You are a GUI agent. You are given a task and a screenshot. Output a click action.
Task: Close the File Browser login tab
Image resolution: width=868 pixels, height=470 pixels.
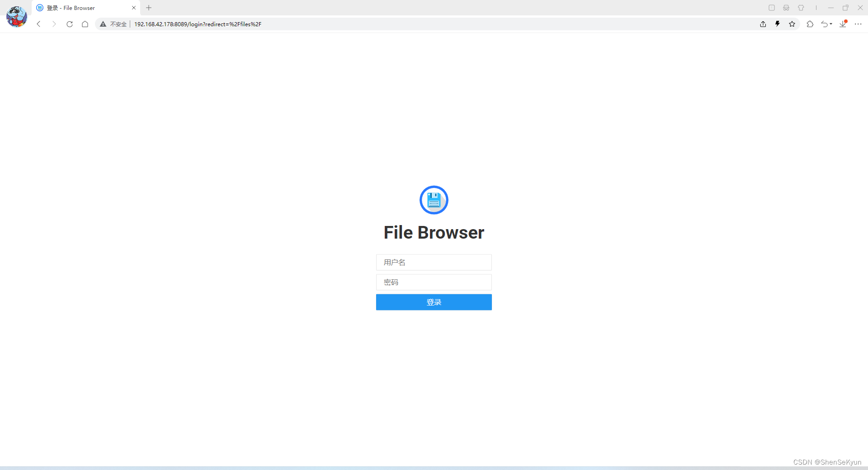click(x=134, y=8)
